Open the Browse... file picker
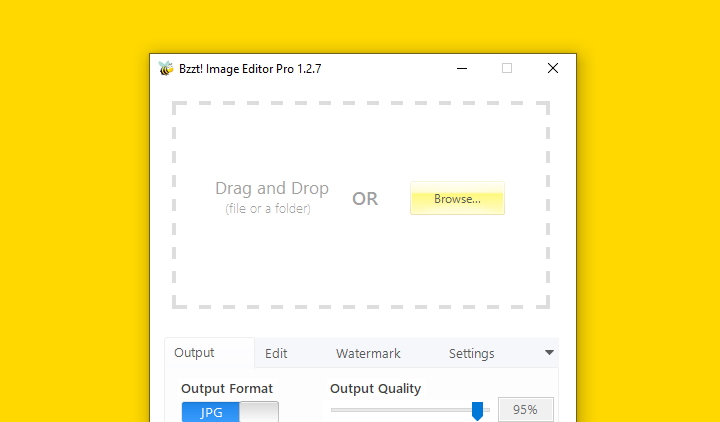Screen dimensions: 720x422 [x=457, y=198]
